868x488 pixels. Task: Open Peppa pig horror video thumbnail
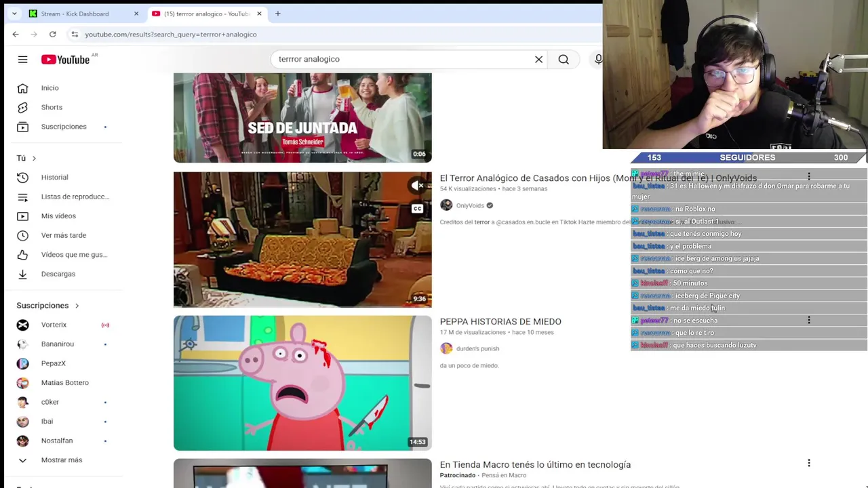(x=302, y=383)
